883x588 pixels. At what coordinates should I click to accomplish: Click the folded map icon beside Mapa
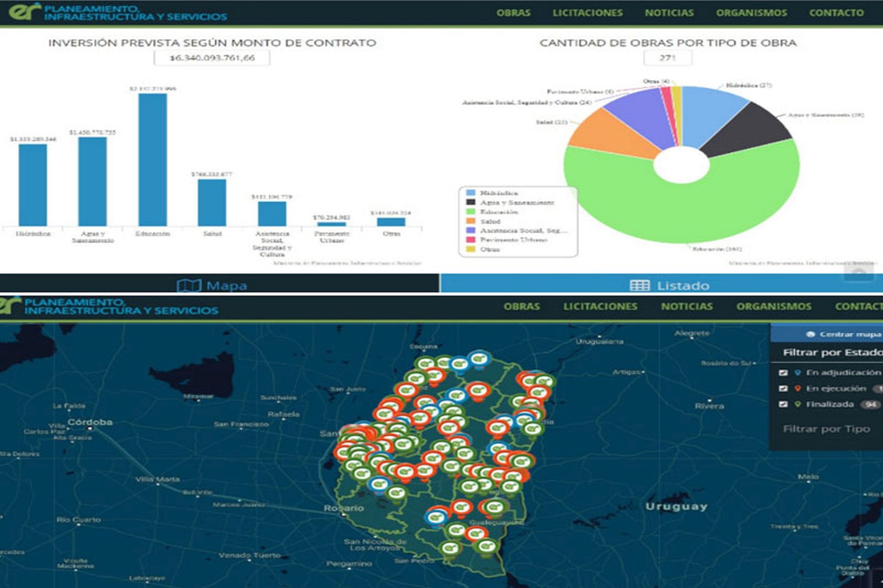pos(189,286)
